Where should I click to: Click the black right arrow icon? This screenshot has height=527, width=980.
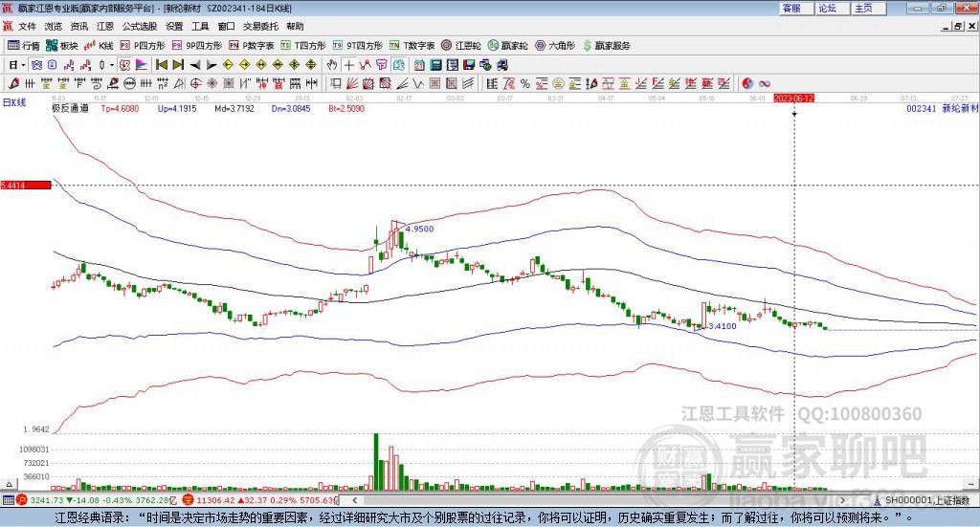(x=212, y=65)
